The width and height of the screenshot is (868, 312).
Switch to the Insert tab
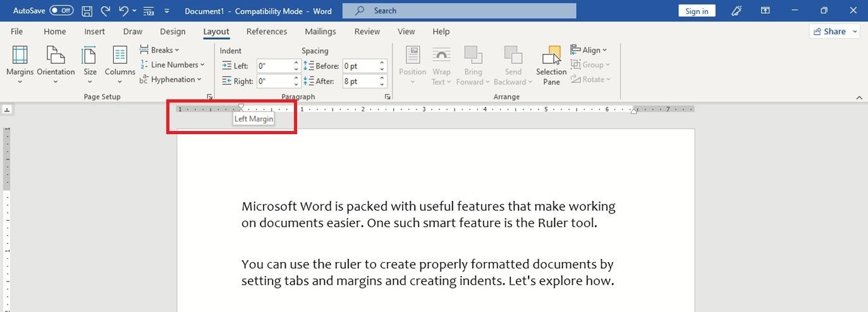pyautogui.click(x=95, y=32)
